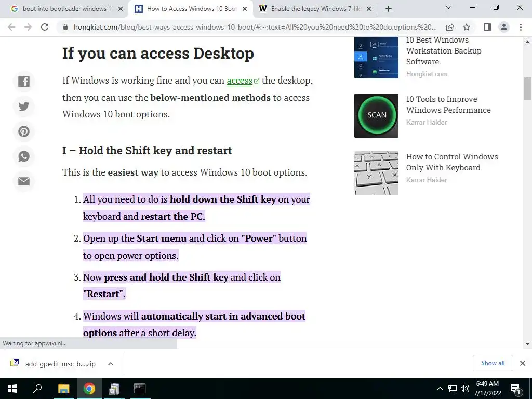Share this page from address bar
The image size is (532, 399).
pos(450,27)
